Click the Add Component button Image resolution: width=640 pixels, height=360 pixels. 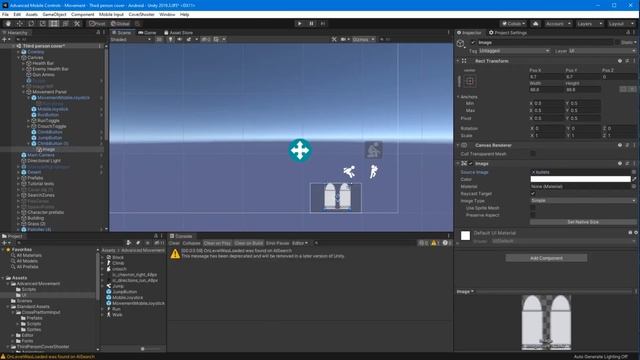click(x=546, y=258)
